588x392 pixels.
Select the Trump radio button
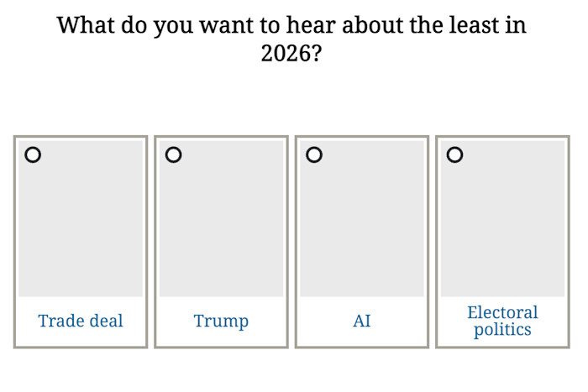[173, 154]
